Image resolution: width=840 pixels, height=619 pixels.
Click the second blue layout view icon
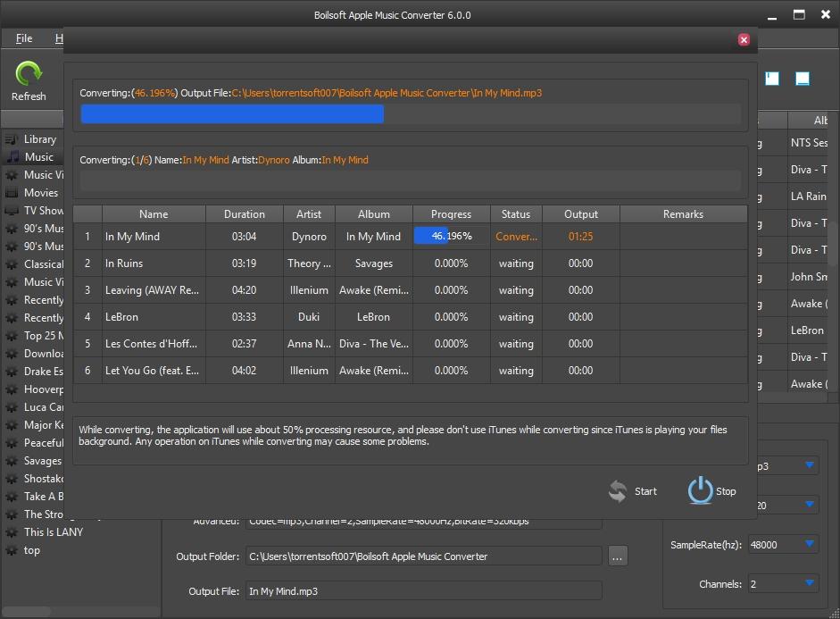click(x=802, y=79)
